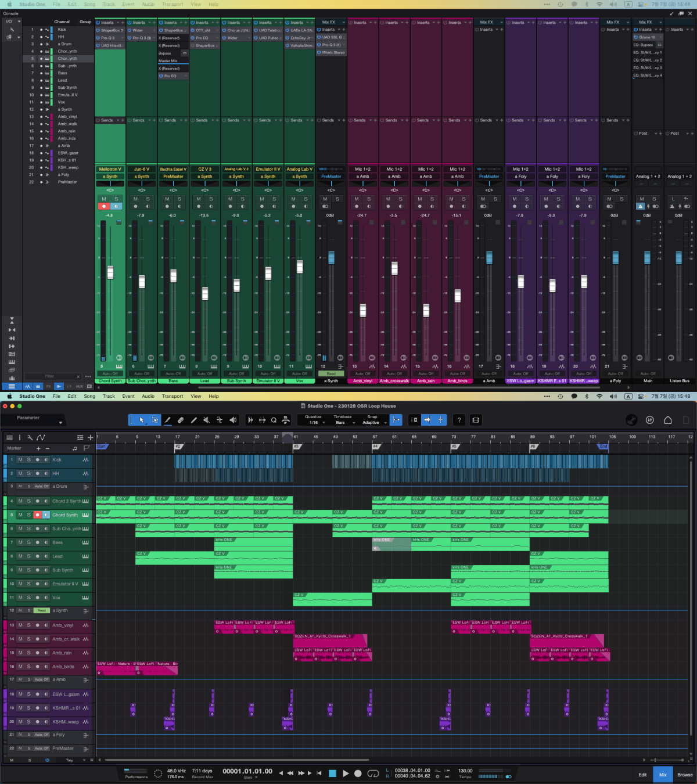
Task: Add insert on Chord Synth channel
Action: point(123,23)
